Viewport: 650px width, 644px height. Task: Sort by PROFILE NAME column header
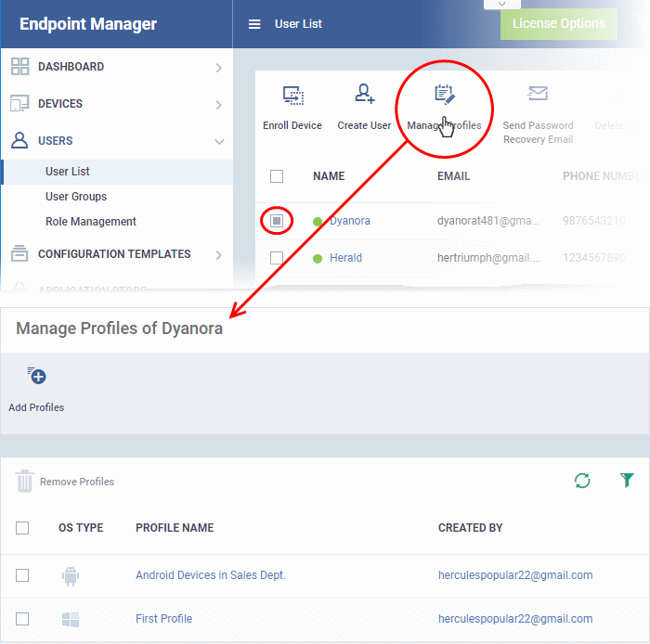tap(175, 528)
